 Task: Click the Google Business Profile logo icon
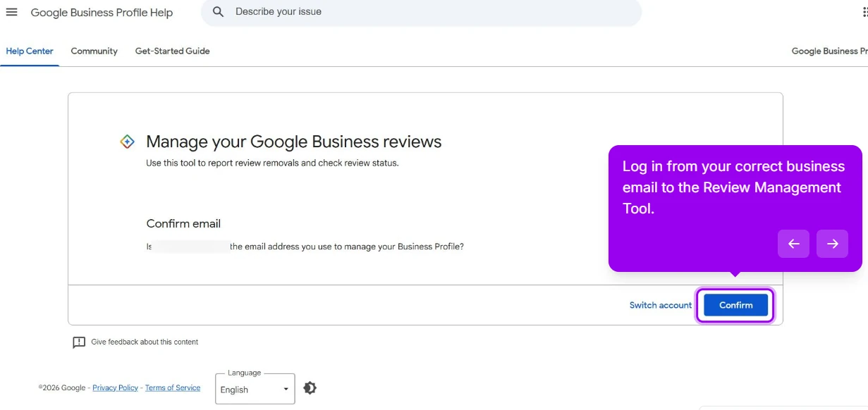(127, 142)
